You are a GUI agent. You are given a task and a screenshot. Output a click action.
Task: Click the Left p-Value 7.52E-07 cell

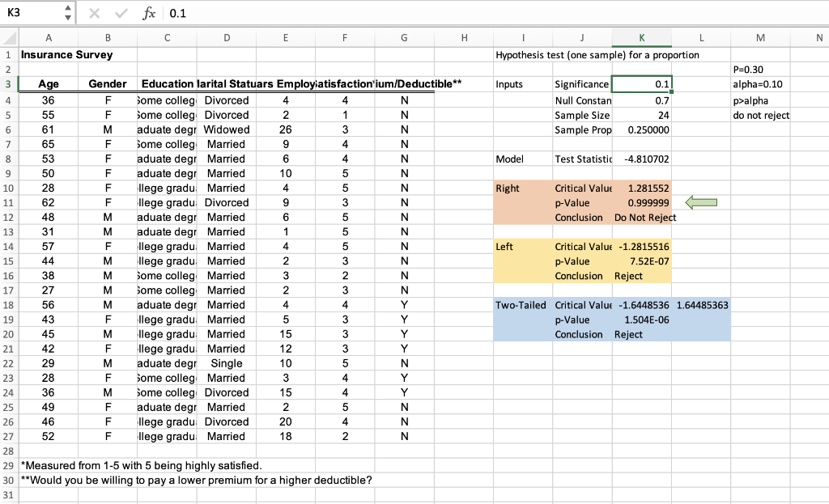pos(642,260)
